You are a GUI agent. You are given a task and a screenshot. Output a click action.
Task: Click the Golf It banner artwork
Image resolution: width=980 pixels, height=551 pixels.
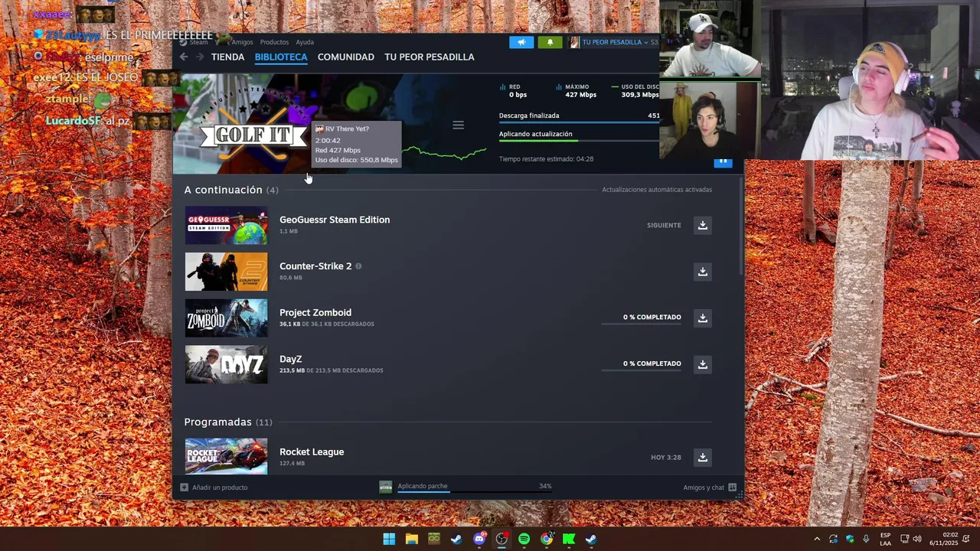pos(253,125)
